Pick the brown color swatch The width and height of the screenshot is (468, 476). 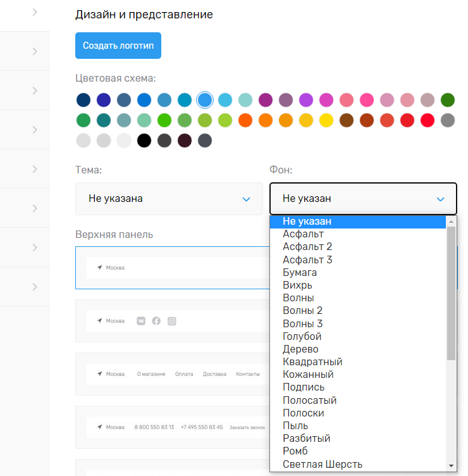347,120
